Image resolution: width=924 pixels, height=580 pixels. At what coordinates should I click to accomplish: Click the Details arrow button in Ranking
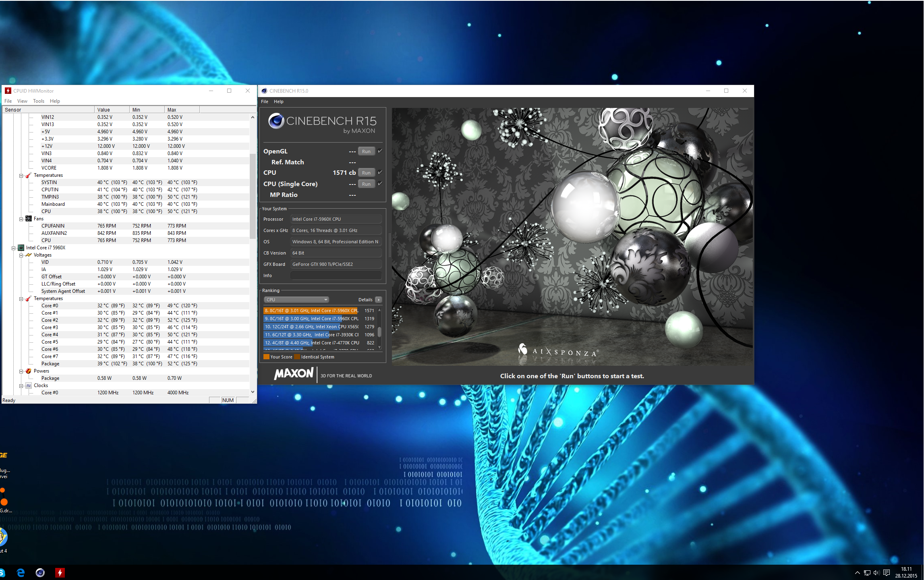coord(378,300)
